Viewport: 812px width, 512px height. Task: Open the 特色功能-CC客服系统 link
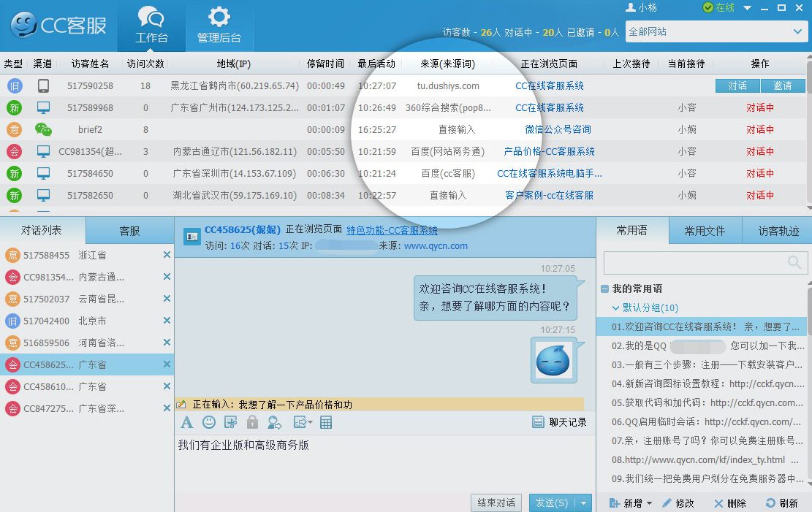click(392, 230)
